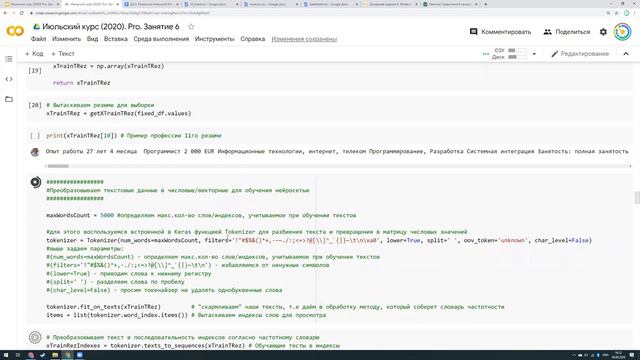Click the comment #(lower=True) line

(129, 273)
